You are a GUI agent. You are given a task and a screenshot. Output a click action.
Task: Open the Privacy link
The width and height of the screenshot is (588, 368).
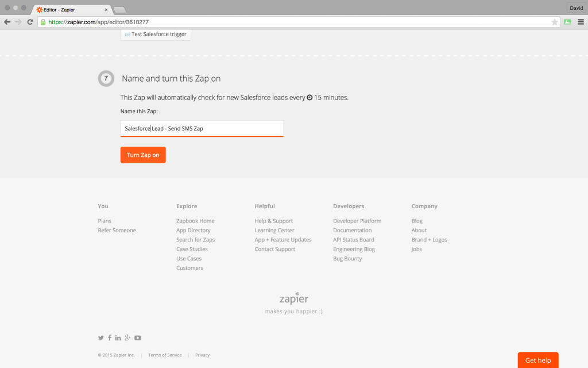tap(203, 355)
